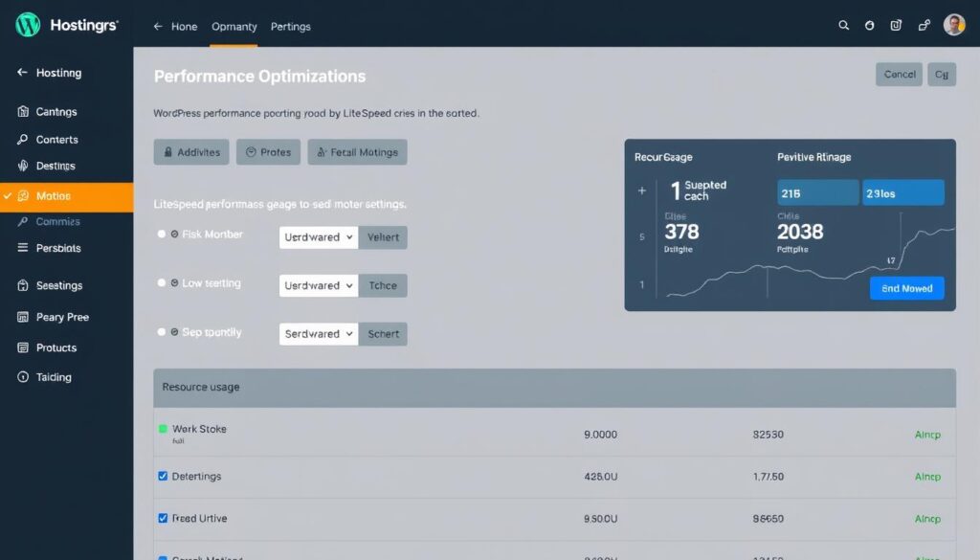Open the Usrdwared dropdown for Low tearting
The image size is (980, 560).
[x=319, y=285]
